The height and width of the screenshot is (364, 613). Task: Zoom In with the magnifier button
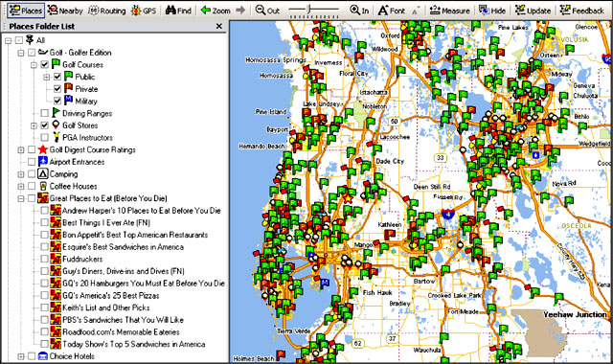[x=359, y=11]
